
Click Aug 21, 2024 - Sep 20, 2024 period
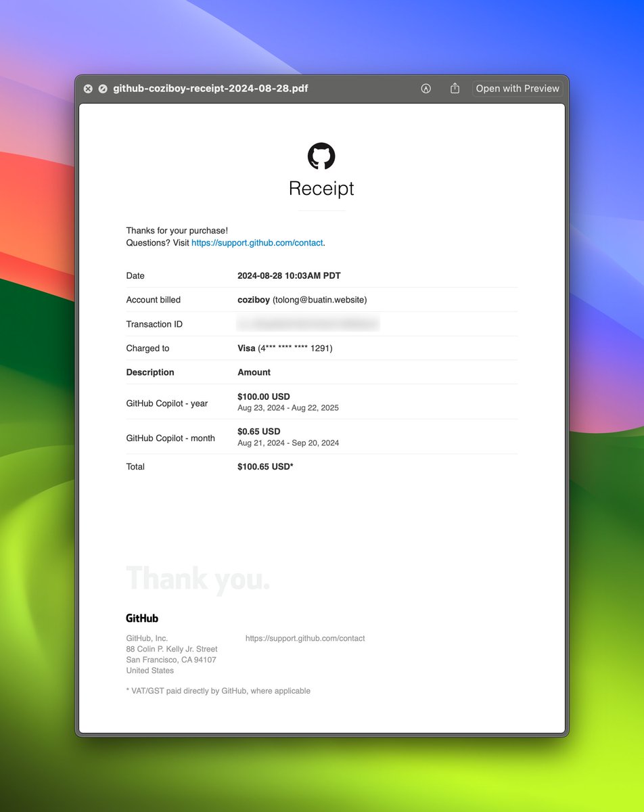point(288,443)
